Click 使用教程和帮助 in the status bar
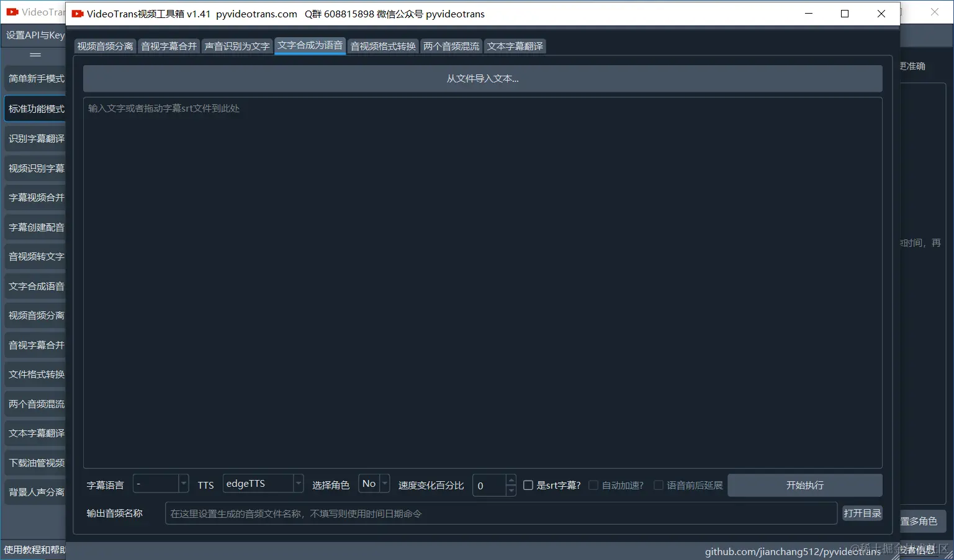The image size is (954, 560). coord(34,550)
